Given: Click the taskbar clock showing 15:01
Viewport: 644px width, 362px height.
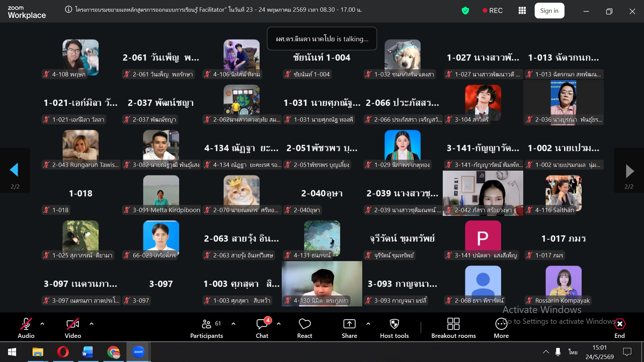Looking at the screenshot, I should pos(599,352).
